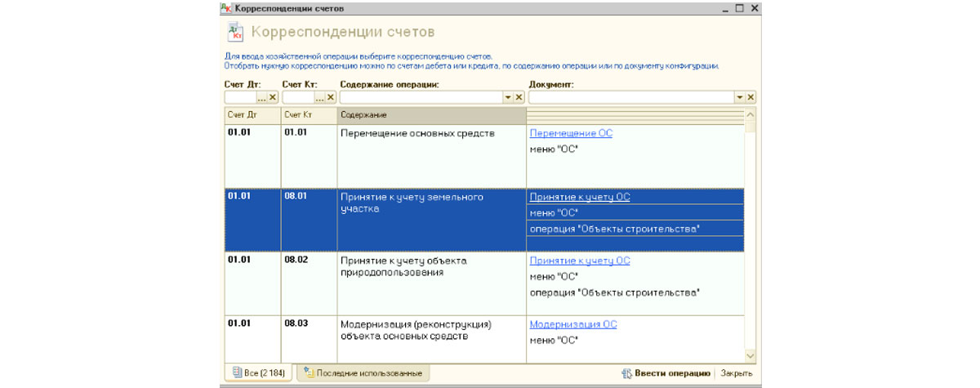980x388 pixels.
Task: Click меню "ОС" text in Модернизация row
Action: pos(554,340)
